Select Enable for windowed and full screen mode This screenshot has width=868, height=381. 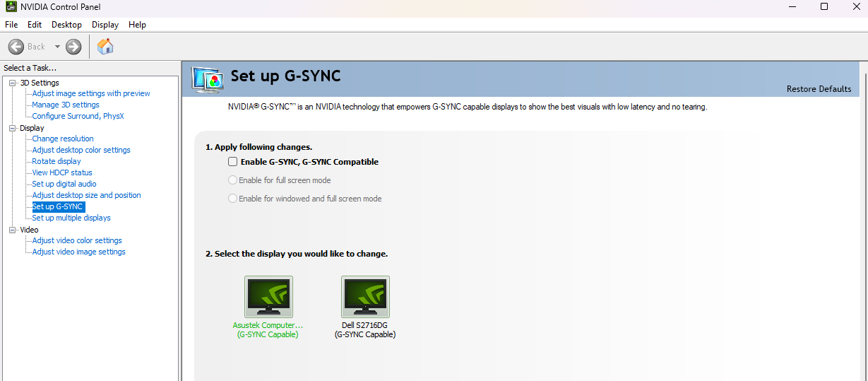tap(233, 199)
